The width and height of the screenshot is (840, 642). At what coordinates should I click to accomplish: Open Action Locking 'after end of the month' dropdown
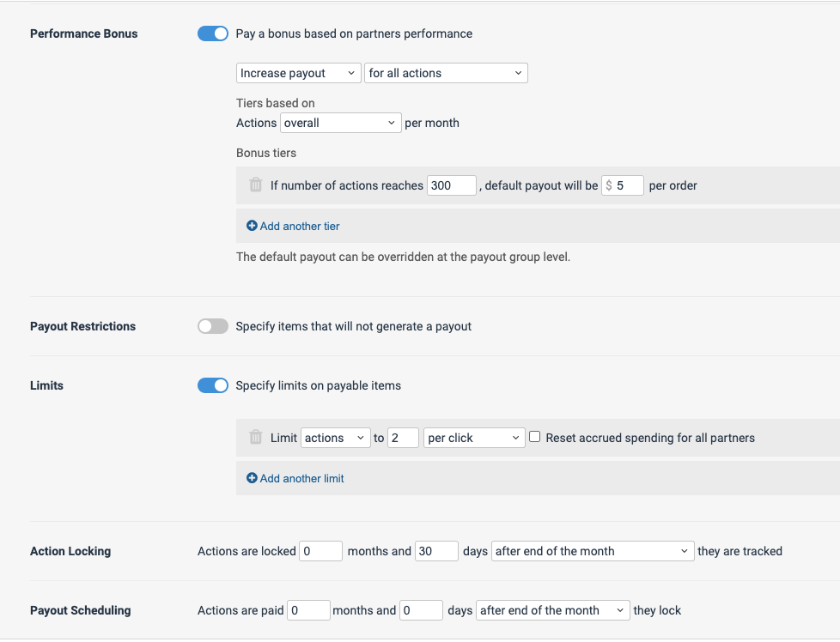pos(593,551)
